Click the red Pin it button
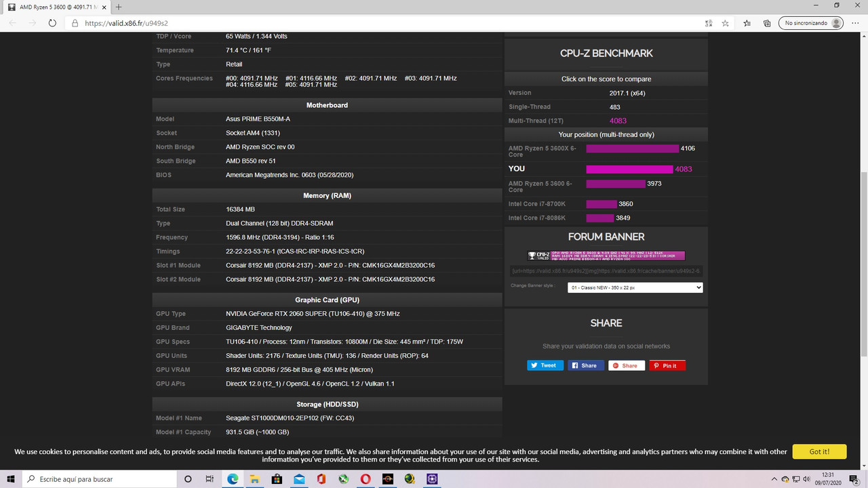This screenshot has width=868, height=488. [x=667, y=365]
